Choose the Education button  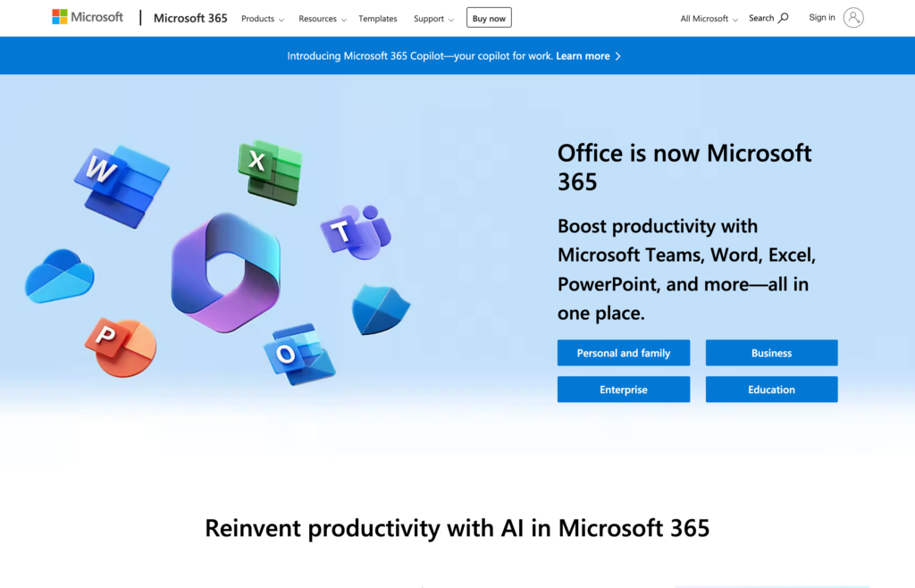coord(771,389)
